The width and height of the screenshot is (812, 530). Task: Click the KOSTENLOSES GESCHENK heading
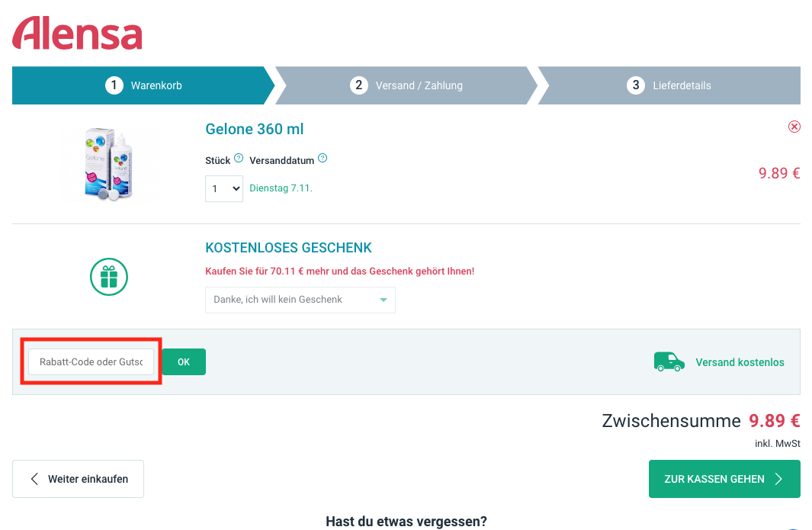click(288, 248)
